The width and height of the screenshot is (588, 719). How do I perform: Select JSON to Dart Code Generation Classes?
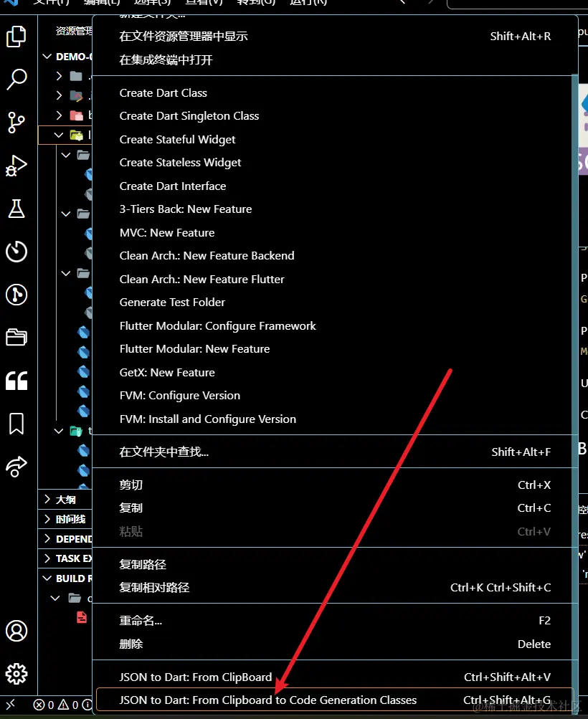(335, 700)
